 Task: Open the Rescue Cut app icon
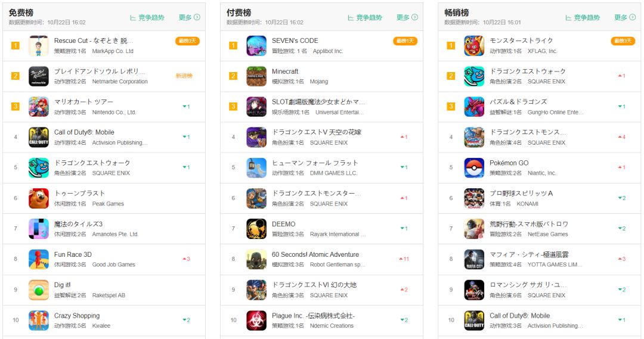coord(39,45)
